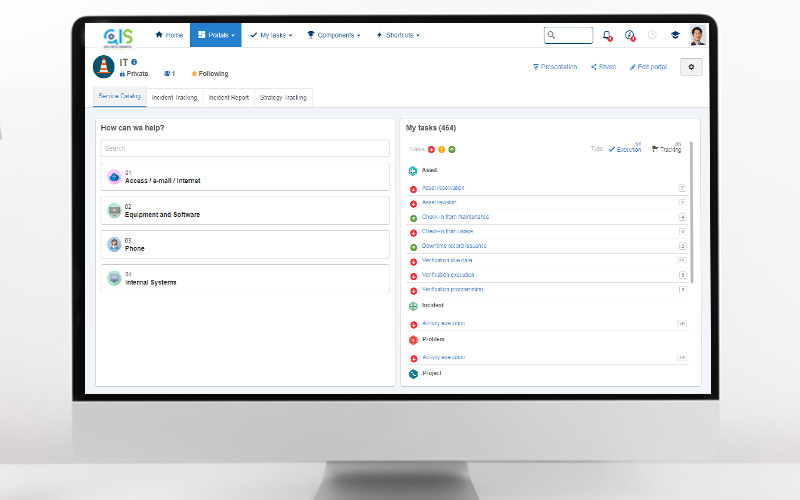Open the Portals dropdown menu
Viewport: 800px width, 500px height.
(x=215, y=35)
